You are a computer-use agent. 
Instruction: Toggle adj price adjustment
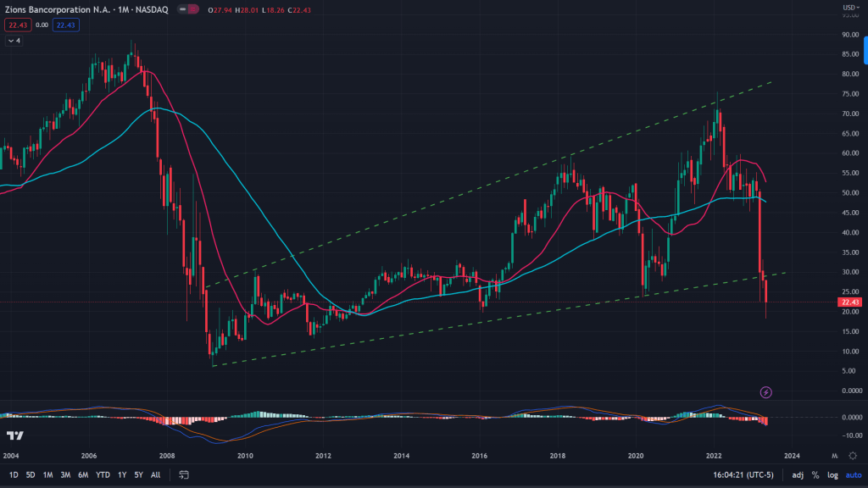(798, 474)
